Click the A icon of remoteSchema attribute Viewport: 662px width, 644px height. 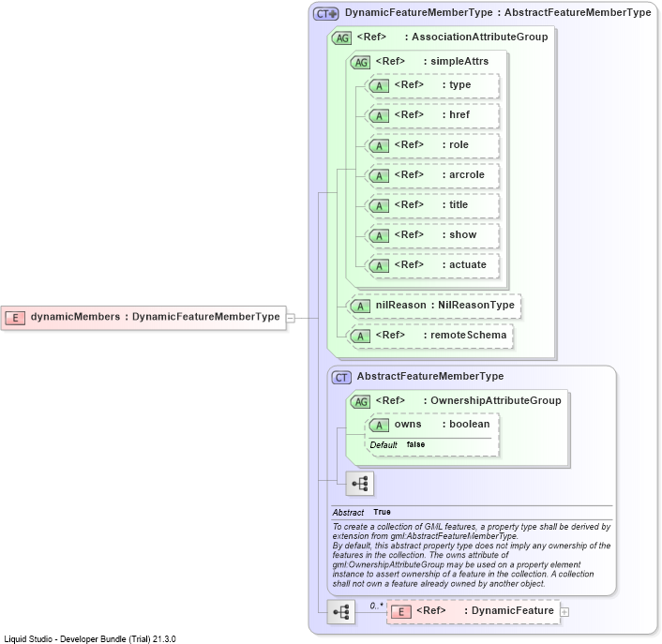click(361, 337)
